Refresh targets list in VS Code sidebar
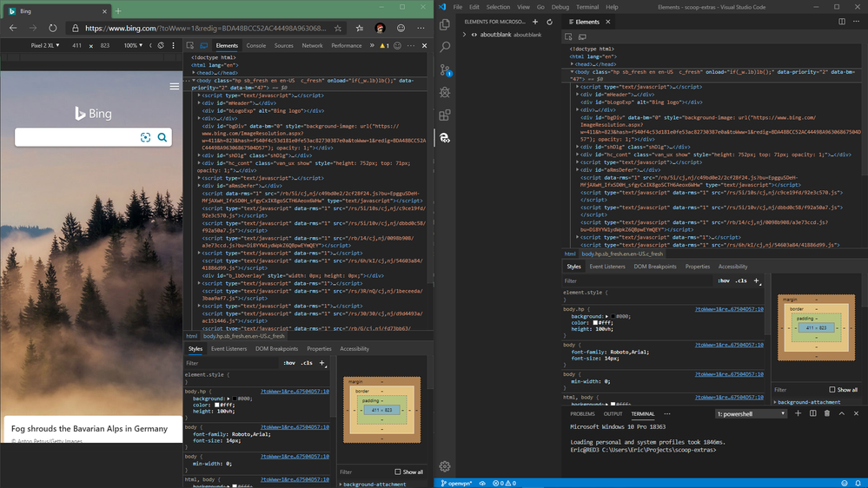Image resolution: width=868 pixels, height=488 pixels. pyautogui.click(x=550, y=22)
